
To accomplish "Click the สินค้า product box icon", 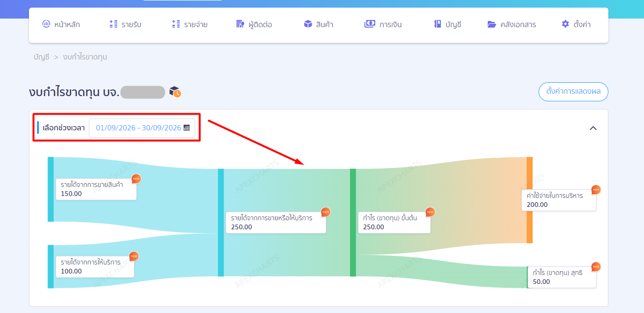I will 308,24.
